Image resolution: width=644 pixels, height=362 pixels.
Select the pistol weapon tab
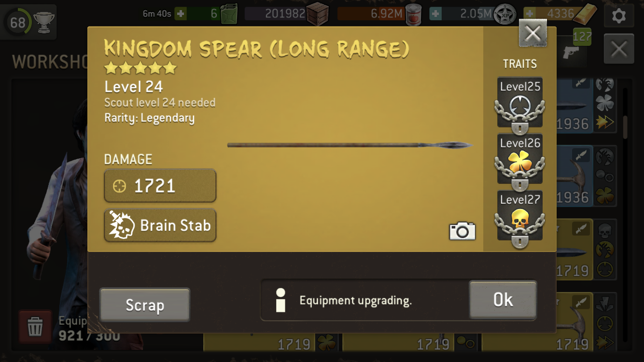point(571,53)
